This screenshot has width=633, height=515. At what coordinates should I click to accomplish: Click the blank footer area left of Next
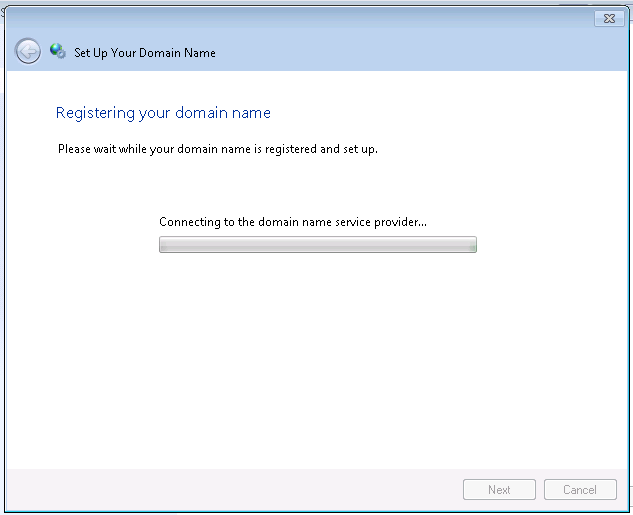click(230, 490)
